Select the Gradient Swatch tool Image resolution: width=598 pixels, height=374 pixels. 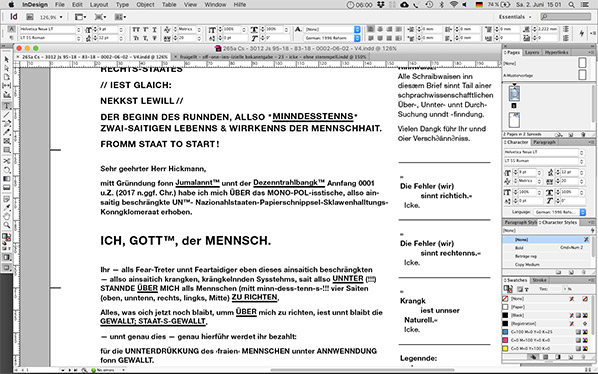pos(6,179)
